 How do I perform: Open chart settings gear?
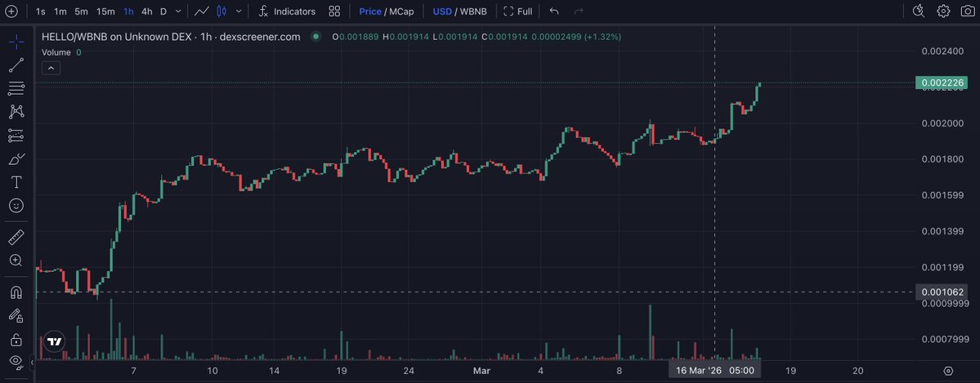(943, 11)
